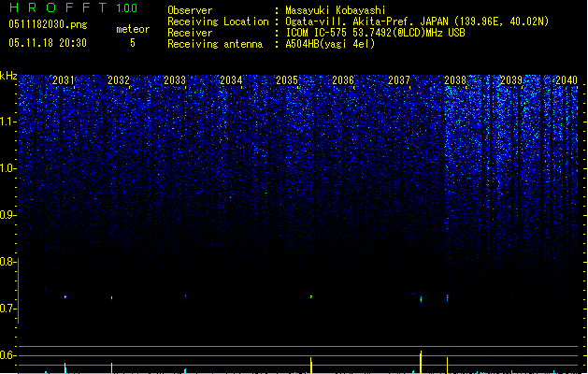Click the 2039 time marker
588x374 pixels.
coord(511,80)
